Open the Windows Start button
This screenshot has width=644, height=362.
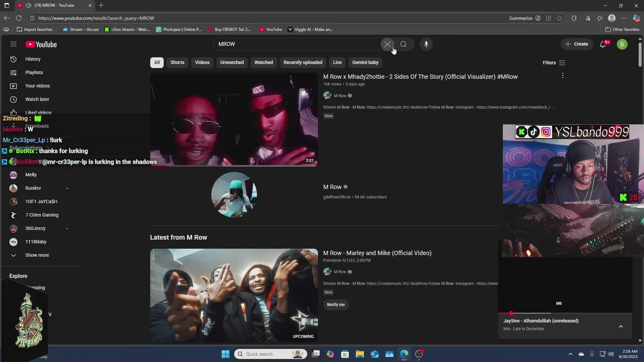pos(225,354)
